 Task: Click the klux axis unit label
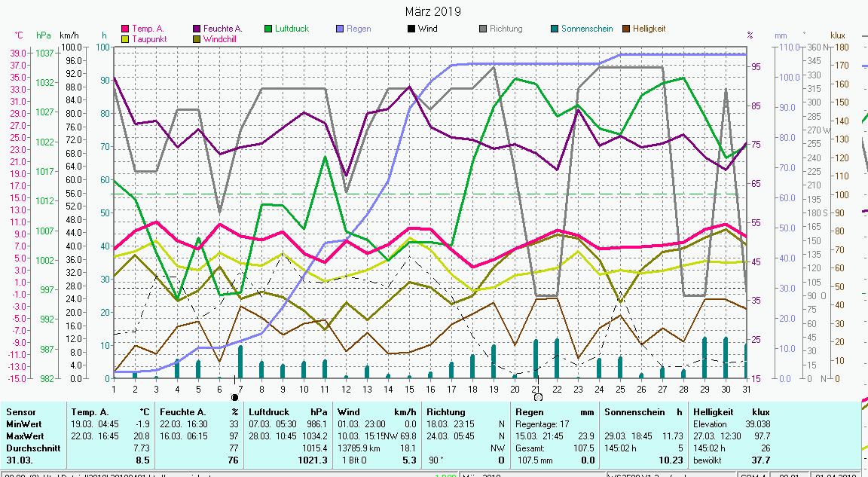click(x=838, y=35)
